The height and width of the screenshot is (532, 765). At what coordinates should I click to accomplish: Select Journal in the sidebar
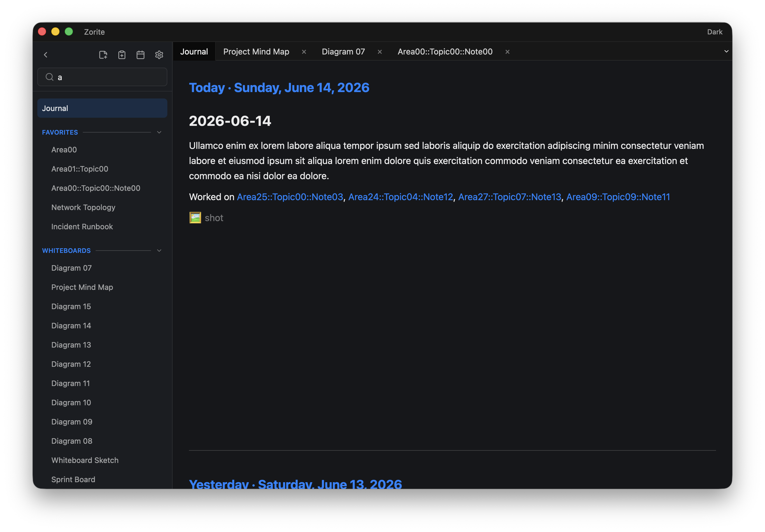102,108
